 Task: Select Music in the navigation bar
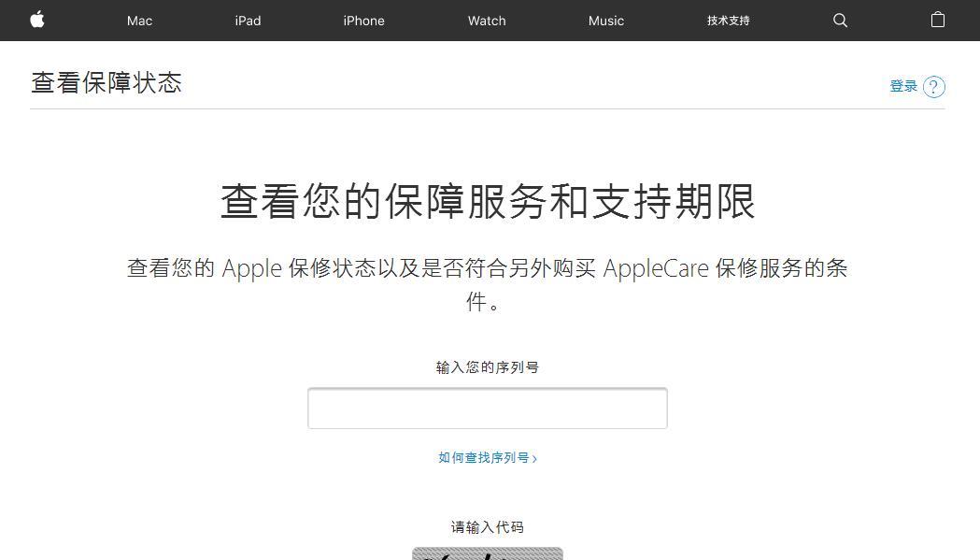click(x=606, y=21)
